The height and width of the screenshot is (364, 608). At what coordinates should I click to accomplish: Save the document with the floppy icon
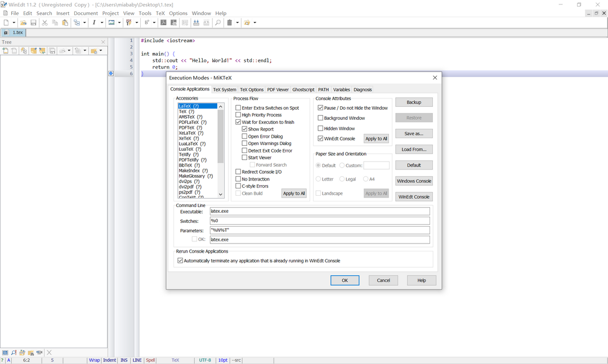pyautogui.click(x=33, y=23)
